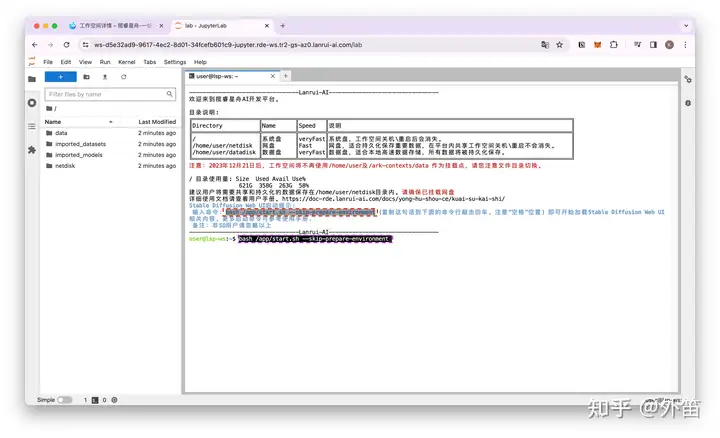Bookmark this page with the star icon

[x=559, y=45]
